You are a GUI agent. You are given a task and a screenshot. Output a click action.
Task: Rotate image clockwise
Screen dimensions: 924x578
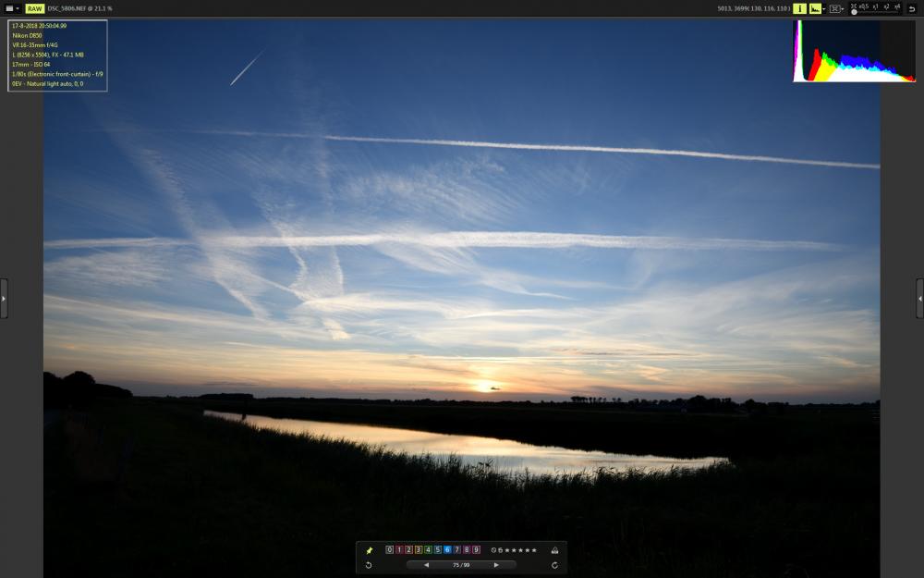[x=554, y=565]
